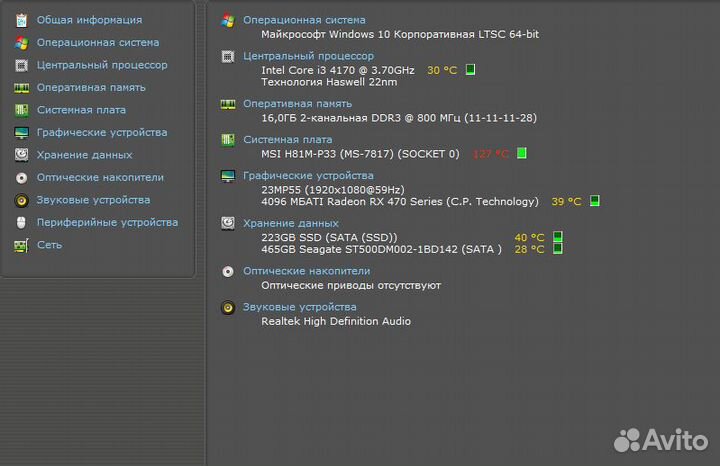Click 23MP55 (1920x1080@59Hz) monitor text
The height and width of the screenshot is (466, 720).
(x=332, y=190)
